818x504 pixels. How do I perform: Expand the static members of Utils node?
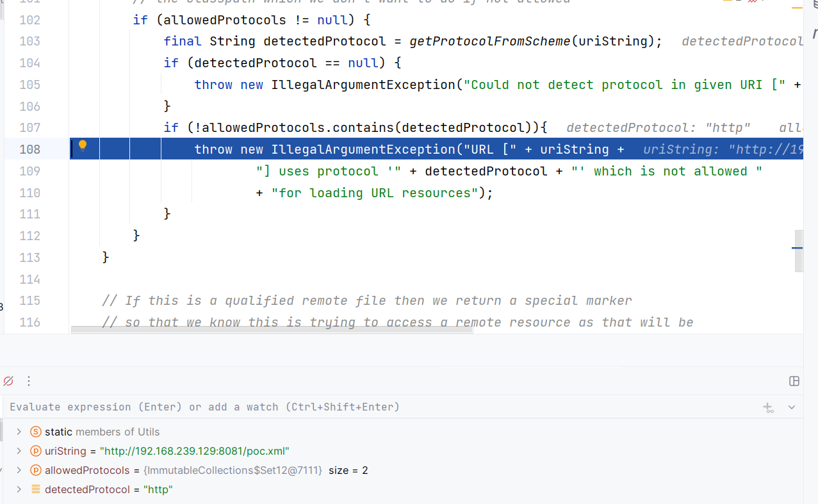tap(19, 432)
